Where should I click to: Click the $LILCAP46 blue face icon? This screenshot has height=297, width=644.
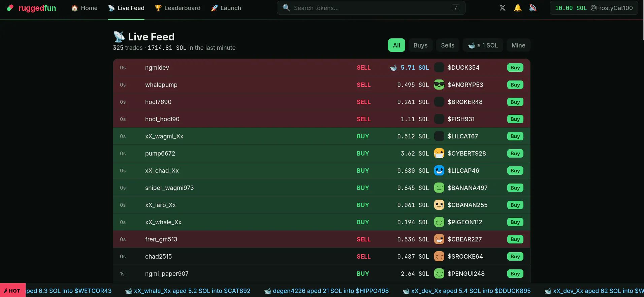(x=439, y=171)
